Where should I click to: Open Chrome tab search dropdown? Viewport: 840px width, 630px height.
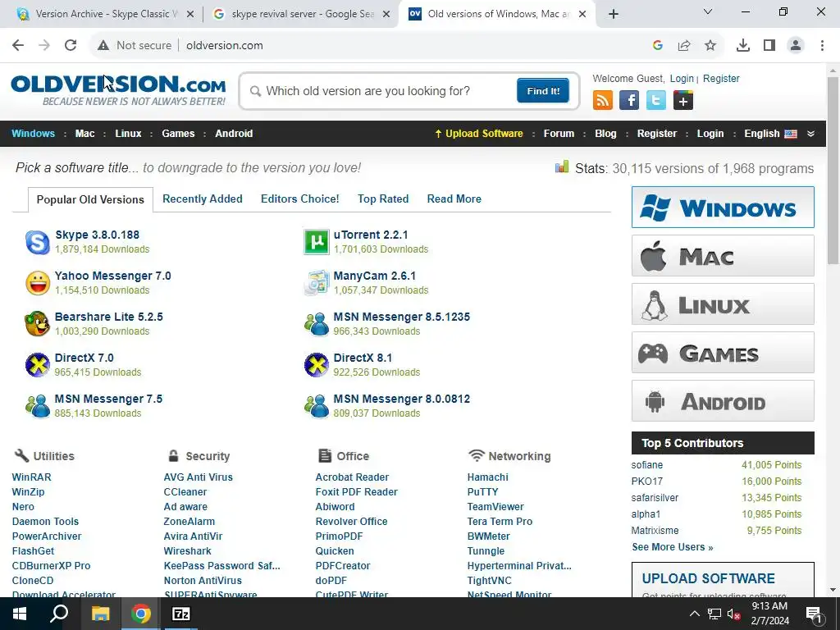tap(708, 11)
